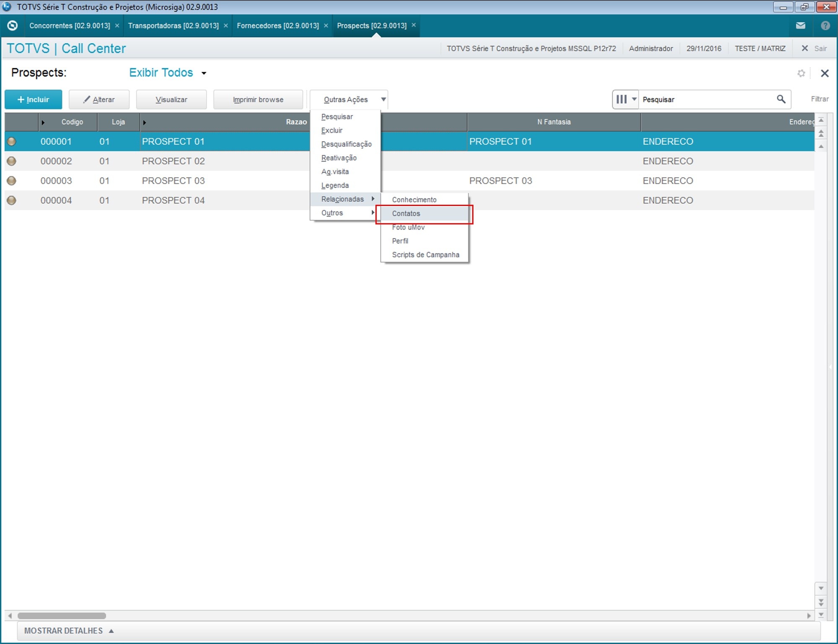Click the column selector bars icon

621,99
